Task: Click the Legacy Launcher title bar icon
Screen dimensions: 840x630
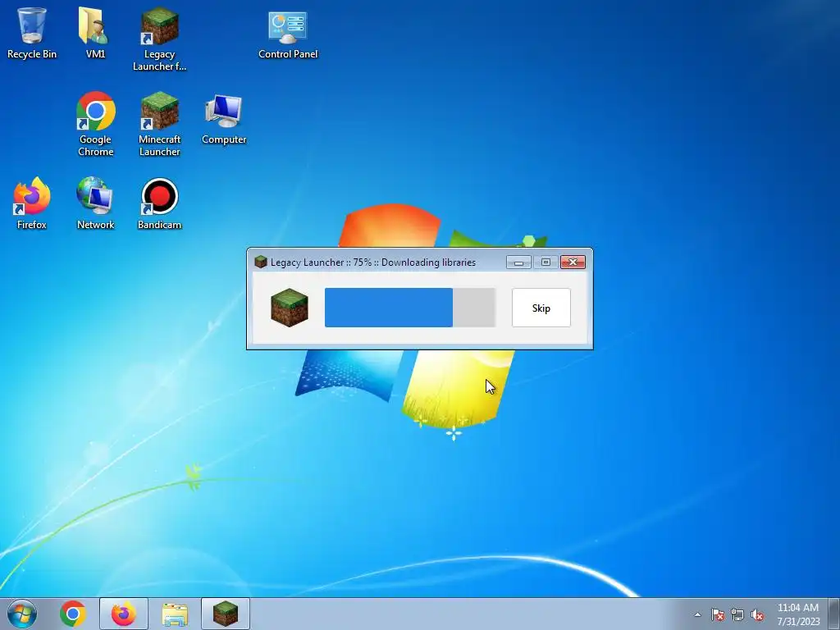Action: click(x=261, y=262)
